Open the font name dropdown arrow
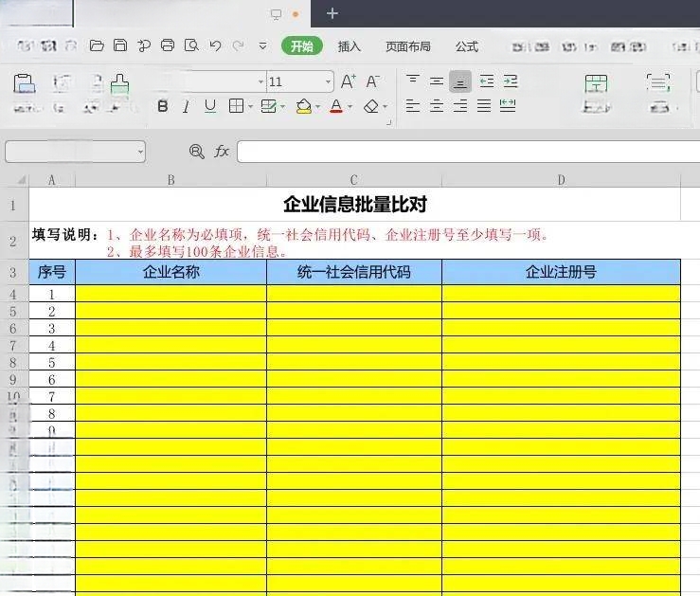 (x=260, y=81)
